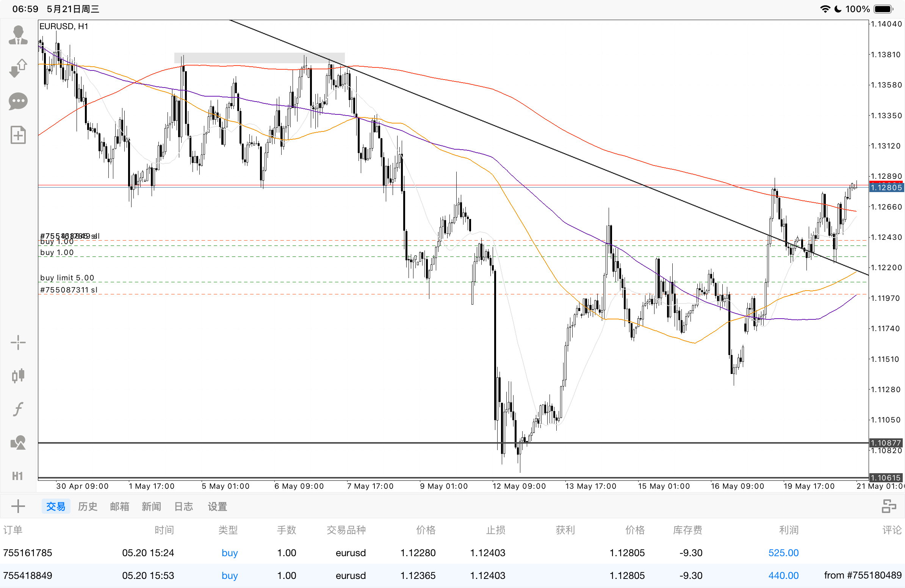Open the accounts profile icon
905x588 pixels.
(18, 35)
